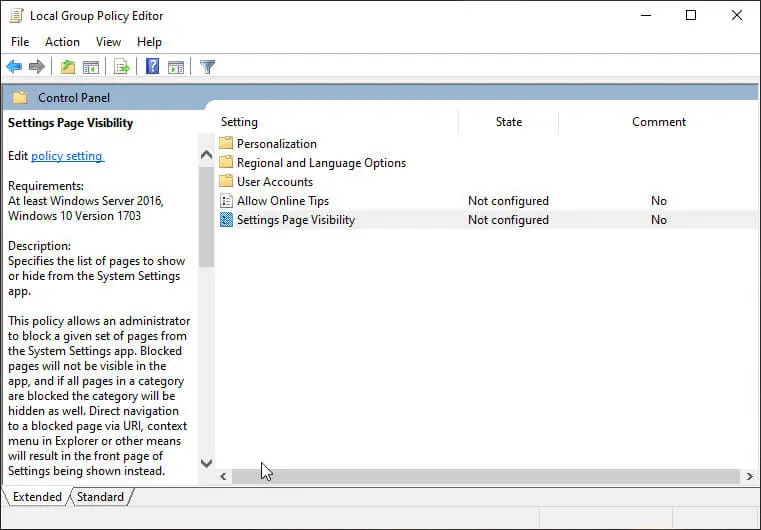Click the Filter funnel icon
761x530 pixels.
click(207, 66)
